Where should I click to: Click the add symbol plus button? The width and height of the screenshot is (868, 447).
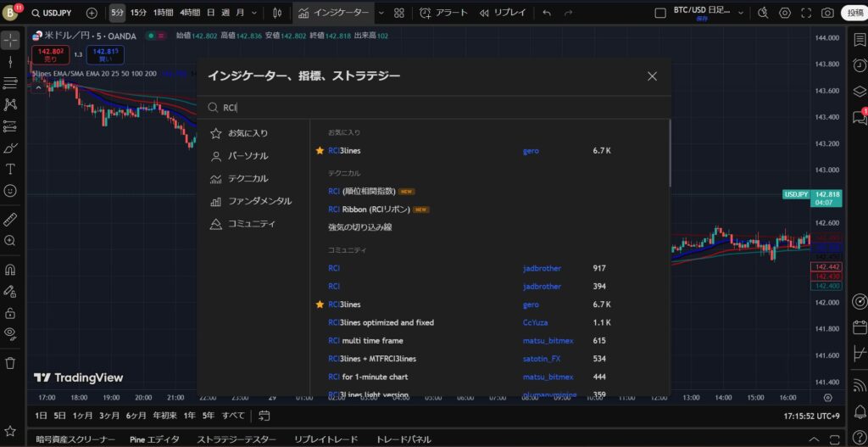pyautogui.click(x=92, y=13)
